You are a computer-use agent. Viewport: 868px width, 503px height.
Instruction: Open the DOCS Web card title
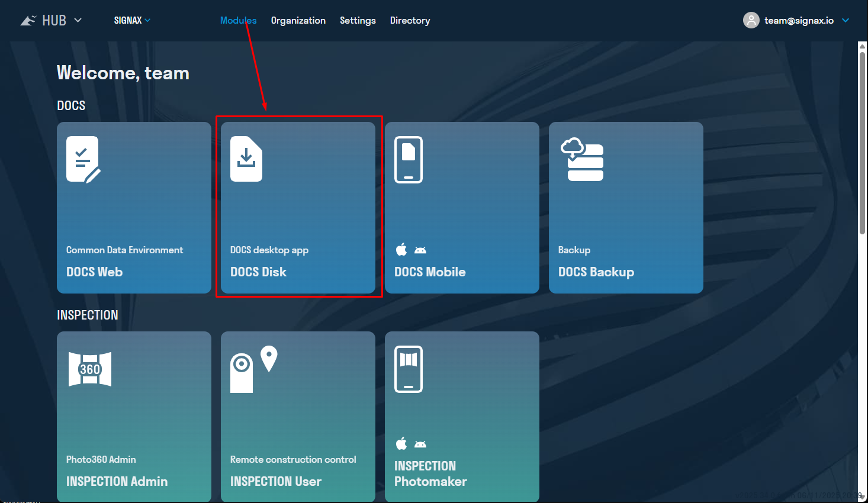point(94,272)
